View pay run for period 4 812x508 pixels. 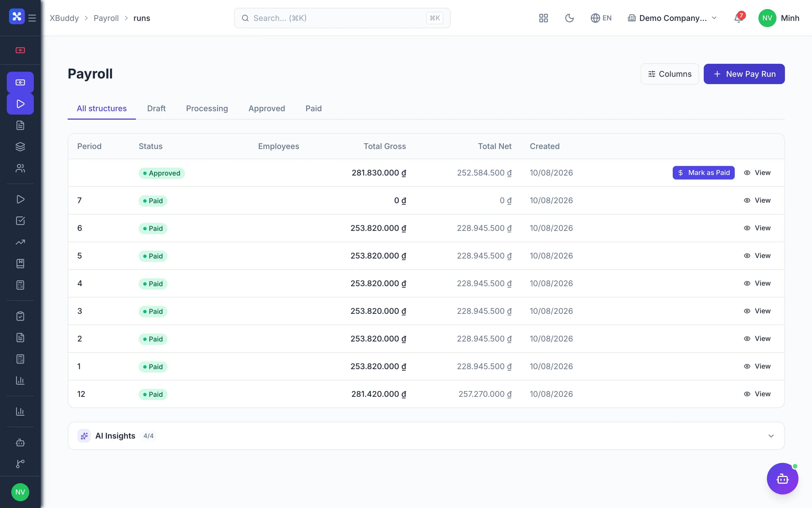point(757,283)
